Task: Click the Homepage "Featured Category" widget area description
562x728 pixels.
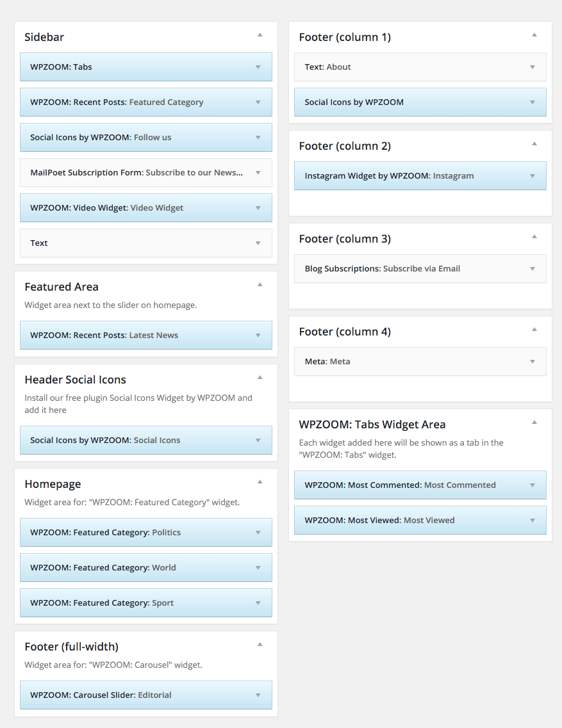Action: pos(132,503)
